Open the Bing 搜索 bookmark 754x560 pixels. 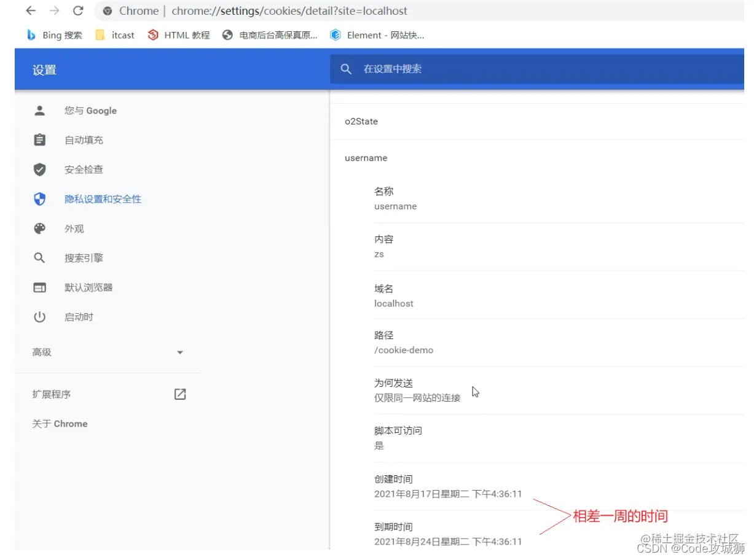pyautogui.click(x=54, y=35)
